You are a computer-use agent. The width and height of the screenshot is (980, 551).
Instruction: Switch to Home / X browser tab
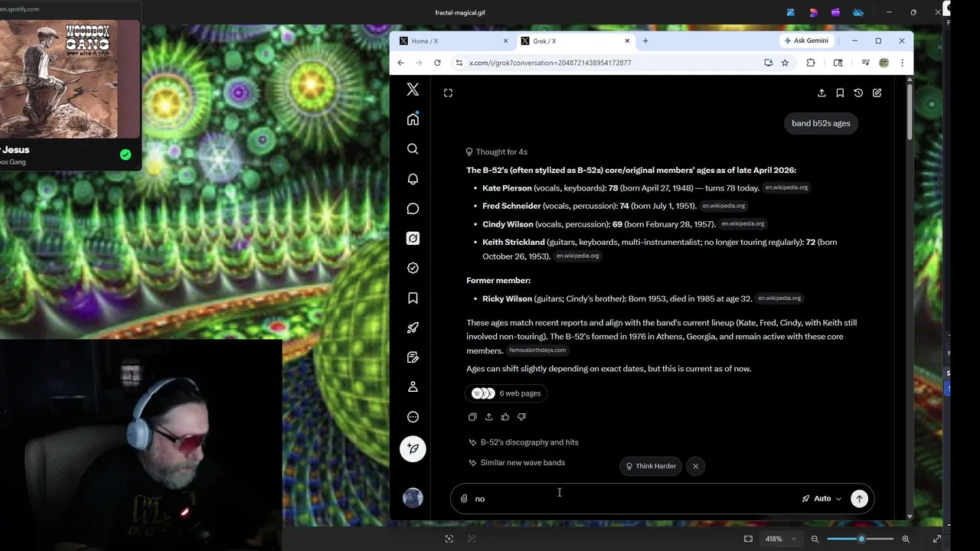point(453,41)
